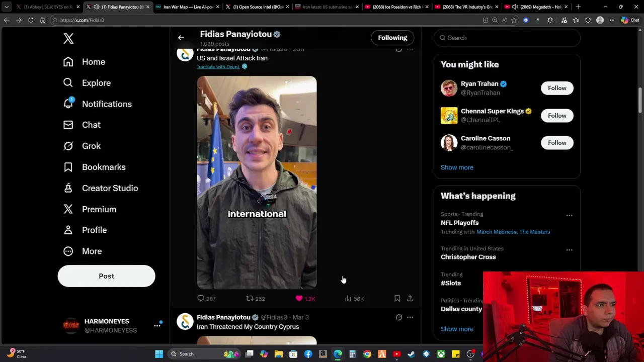Viewport: 644px width, 362px height.
Task: Open Chat in the sidebar
Action: click(82, 125)
